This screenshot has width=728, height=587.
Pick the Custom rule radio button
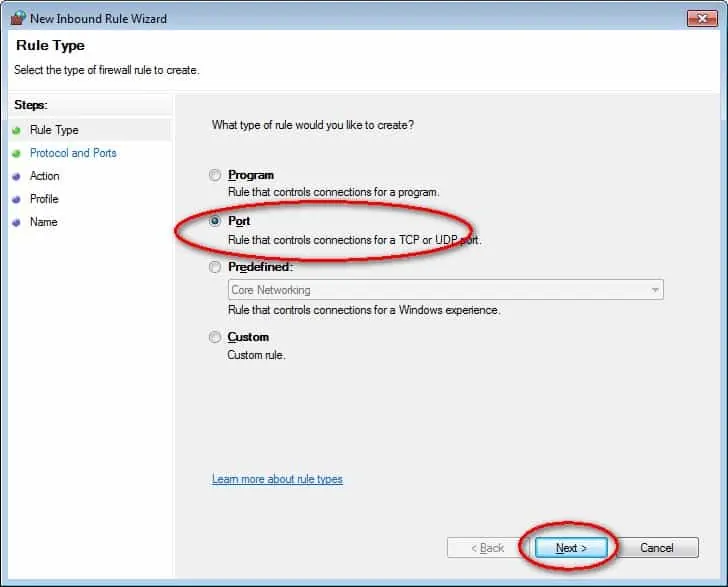pyautogui.click(x=214, y=337)
